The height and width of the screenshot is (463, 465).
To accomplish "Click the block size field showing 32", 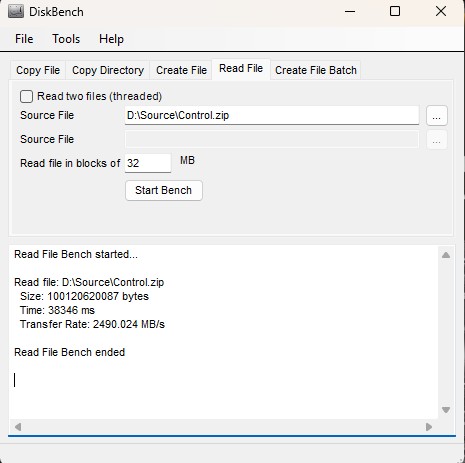I will [148, 163].
